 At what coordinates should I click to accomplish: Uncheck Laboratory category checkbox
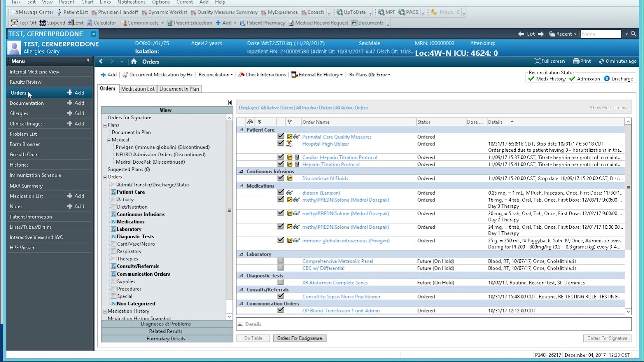tap(114, 229)
